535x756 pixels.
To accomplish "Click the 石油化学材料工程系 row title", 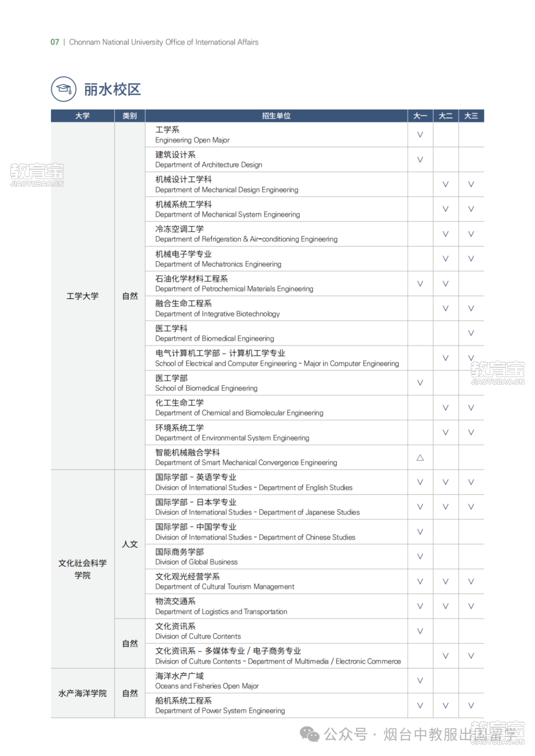I will (x=192, y=279).
